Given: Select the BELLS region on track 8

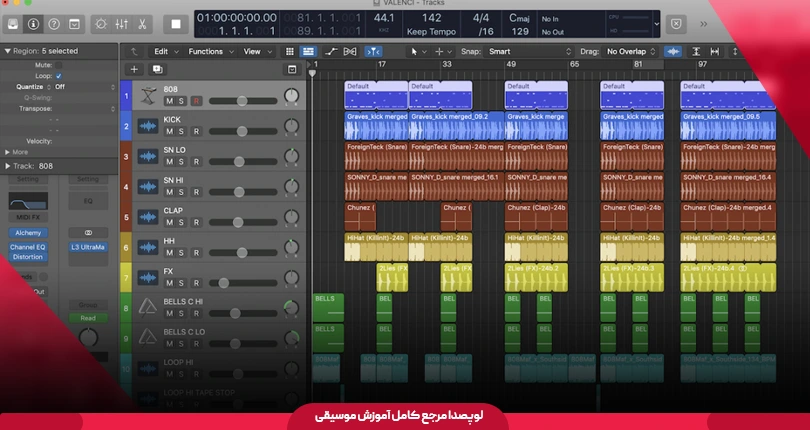Looking at the screenshot, I should (x=328, y=308).
